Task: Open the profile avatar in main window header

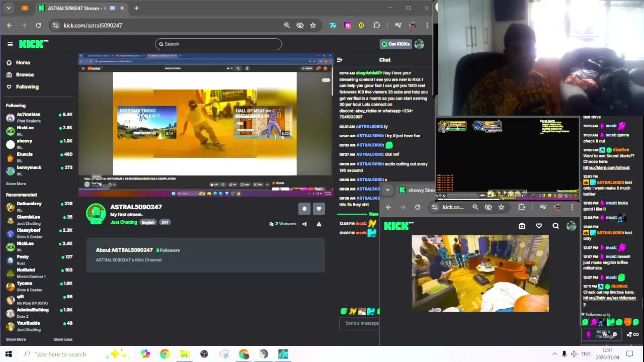Action: (x=420, y=44)
